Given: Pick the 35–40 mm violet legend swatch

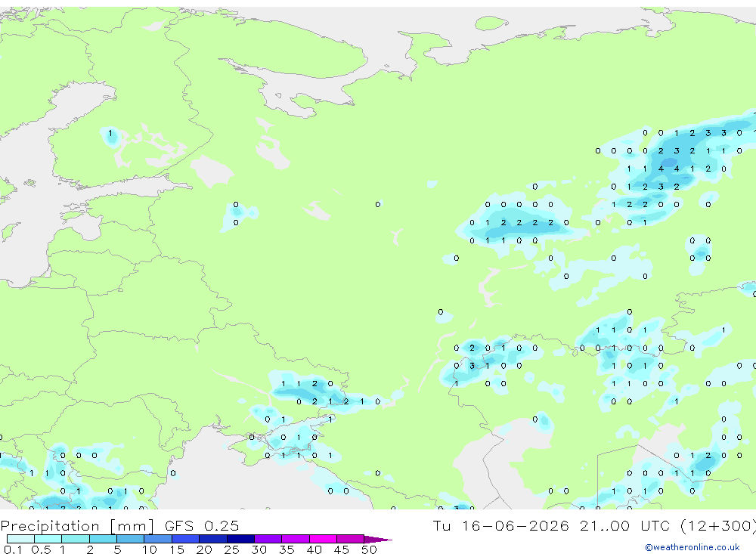Looking at the screenshot, I should (296, 539).
